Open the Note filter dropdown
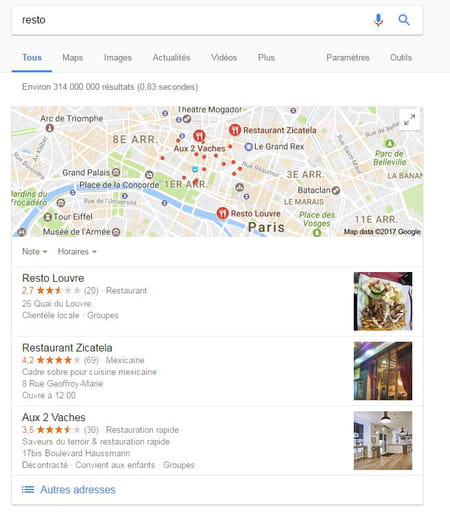This screenshot has height=522, width=450. click(x=34, y=251)
